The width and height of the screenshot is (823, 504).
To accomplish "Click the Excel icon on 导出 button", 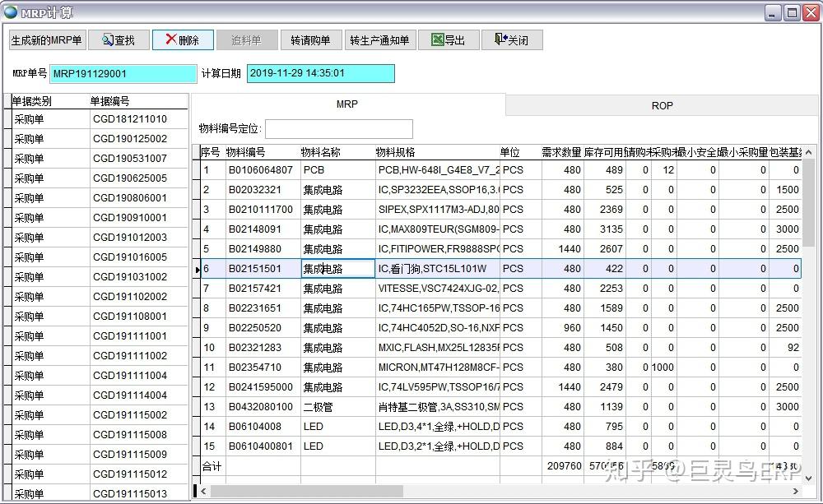I will pyautogui.click(x=437, y=39).
